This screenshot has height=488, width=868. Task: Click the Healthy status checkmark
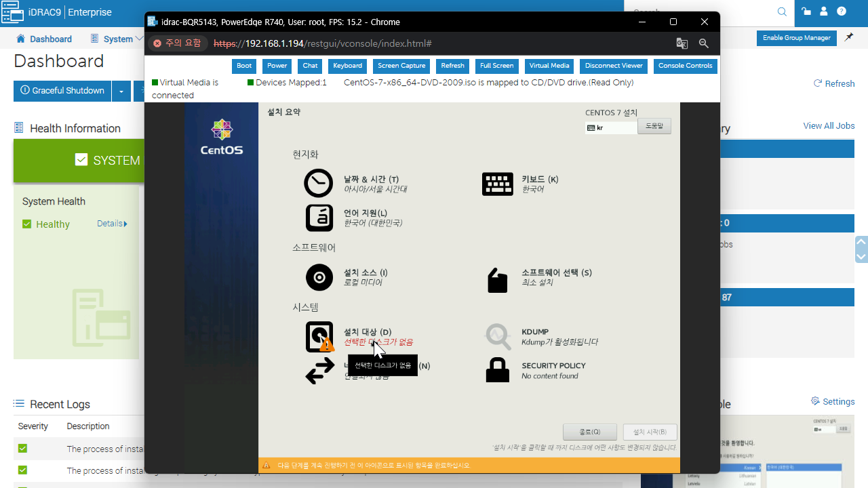pos(27,224)
